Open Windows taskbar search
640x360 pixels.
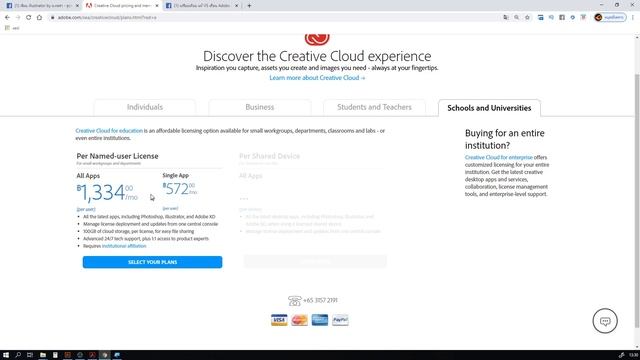(18, 355)
